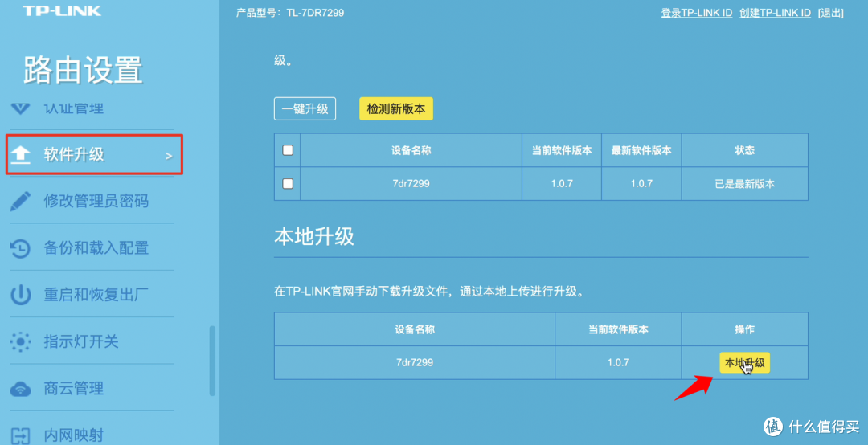The image size is (868, 445).
Task: Open the 登录TP-LINK ID link
Action: coord(696,13)
